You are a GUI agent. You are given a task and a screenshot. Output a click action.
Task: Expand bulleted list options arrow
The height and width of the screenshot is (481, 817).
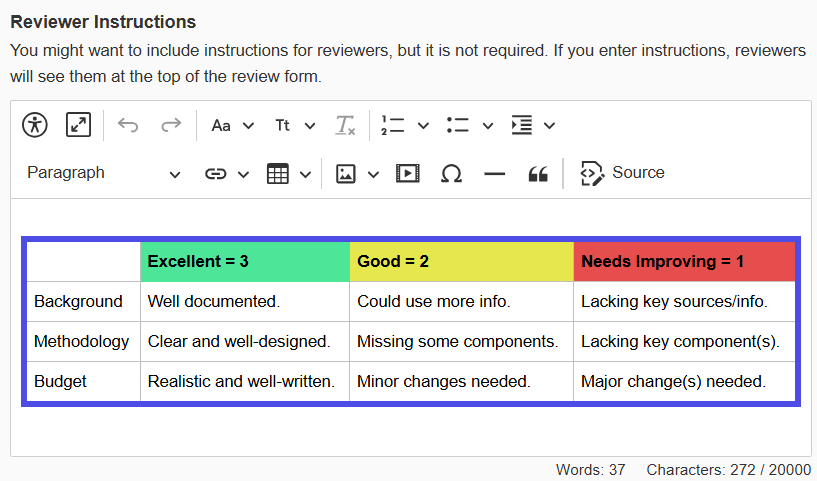[x=488, y=126]
